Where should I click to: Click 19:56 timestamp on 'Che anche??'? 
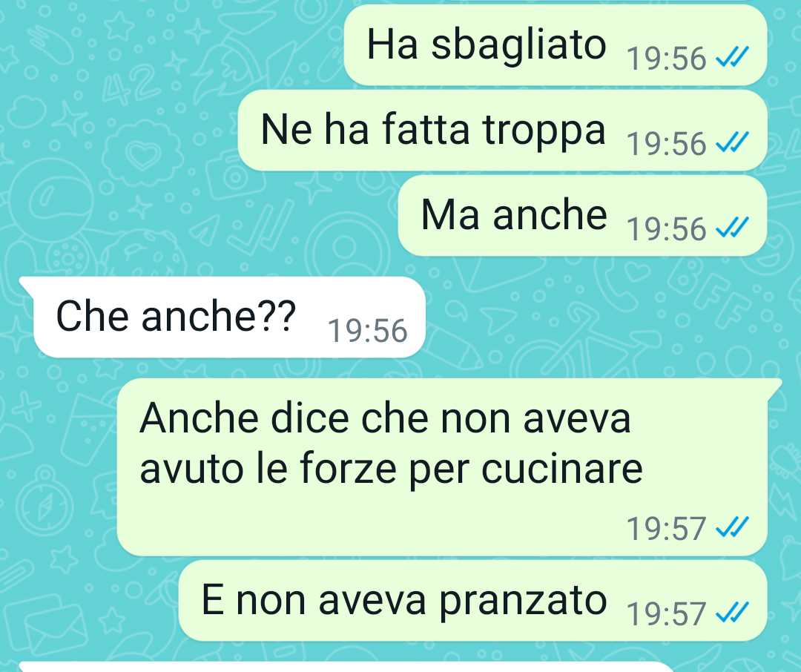[x=368, y=331]
